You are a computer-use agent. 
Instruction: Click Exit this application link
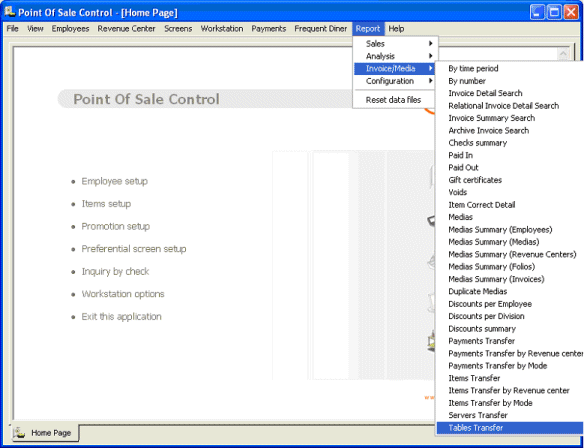[x=121, y=317]
